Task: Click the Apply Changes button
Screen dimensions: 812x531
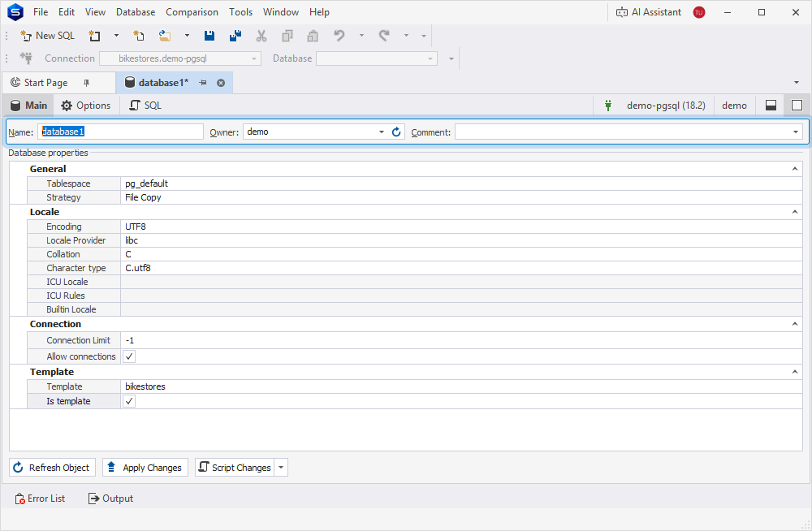Action: [145, 468]
